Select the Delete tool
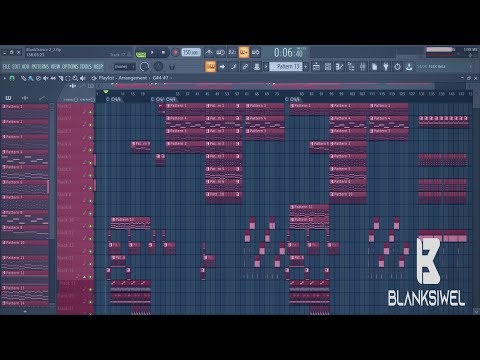The width and height of the screenshot is (480, 360). [38, 78]
